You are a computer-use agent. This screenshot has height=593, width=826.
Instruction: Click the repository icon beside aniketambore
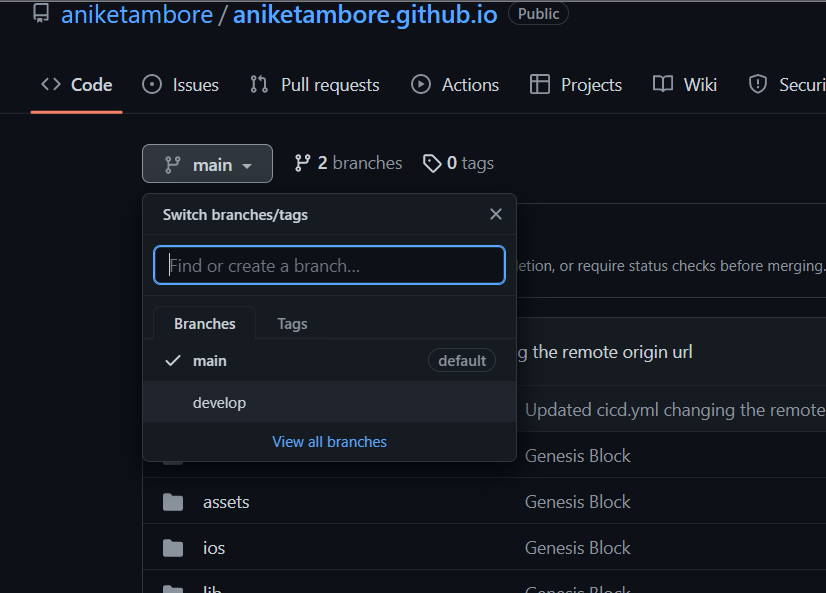coord(41,14)
